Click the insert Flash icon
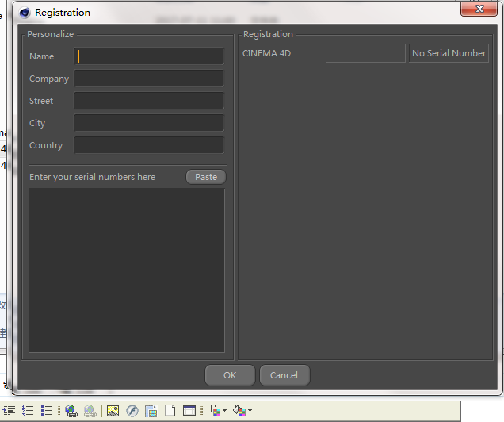Viewport: 504px width, 422px height. 132,411
